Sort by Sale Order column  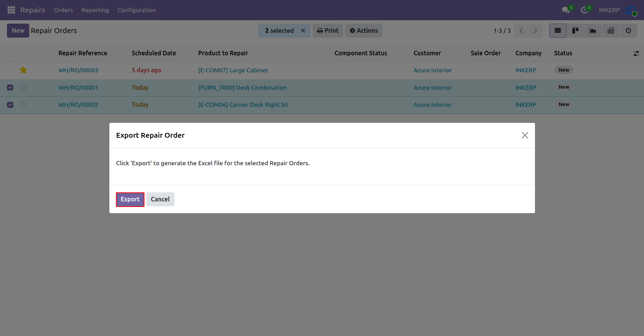(x=486, y=53)
